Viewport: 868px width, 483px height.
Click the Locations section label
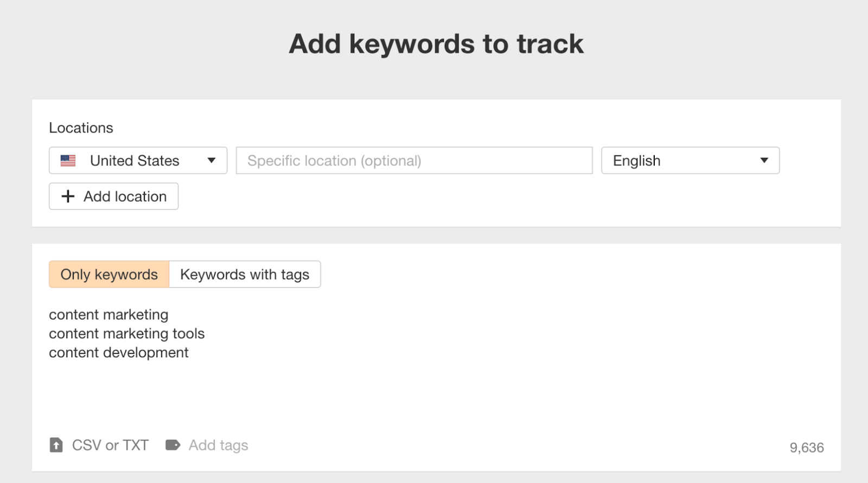81,128
